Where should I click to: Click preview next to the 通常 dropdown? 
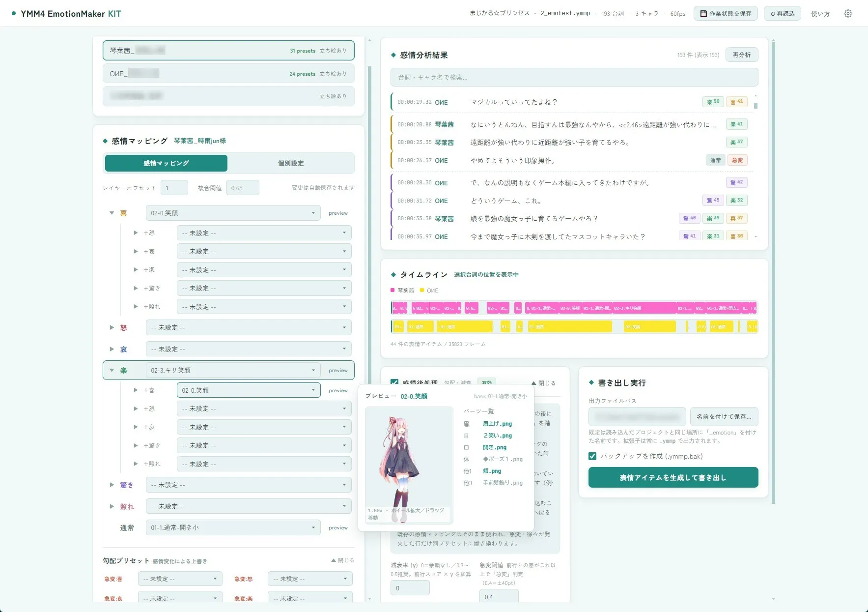(x=338, y=528)
